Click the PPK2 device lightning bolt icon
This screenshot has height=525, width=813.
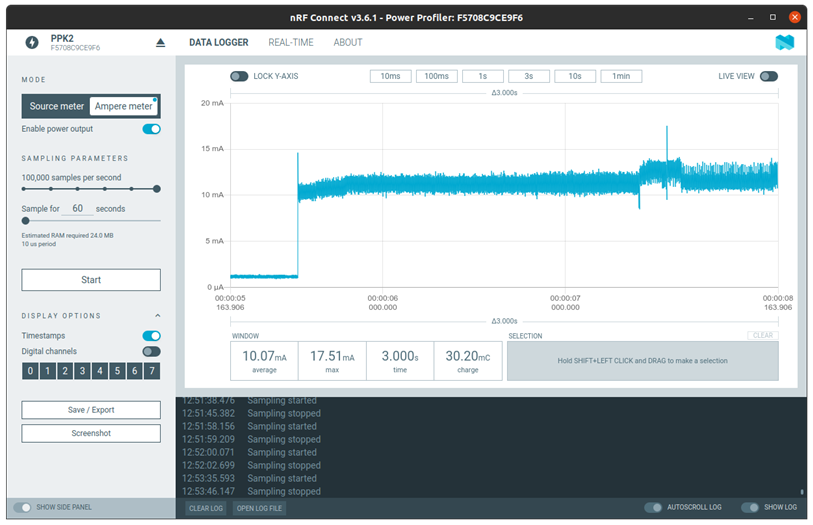point(32,43)
